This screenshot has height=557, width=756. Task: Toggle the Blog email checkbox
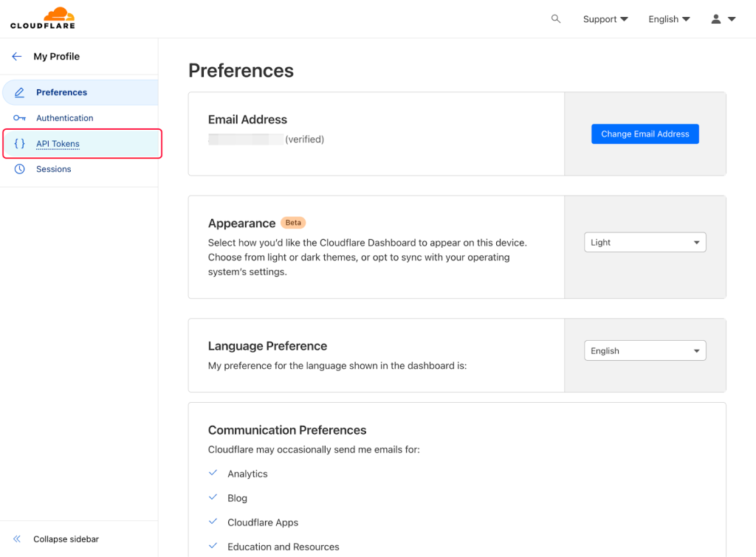[213, 498]
